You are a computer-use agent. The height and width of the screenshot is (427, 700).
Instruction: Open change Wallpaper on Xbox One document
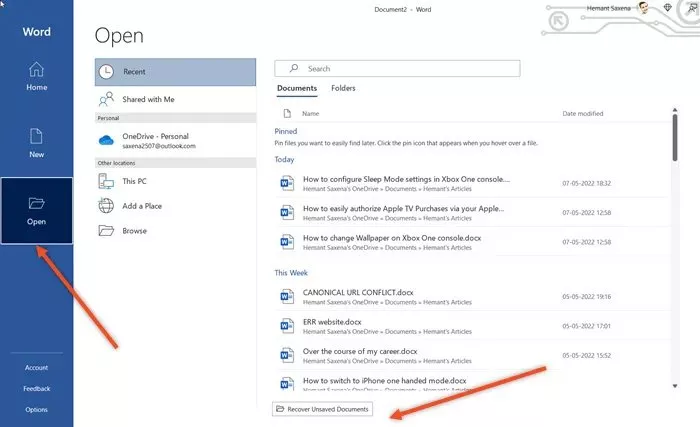[x=471, y=242]
